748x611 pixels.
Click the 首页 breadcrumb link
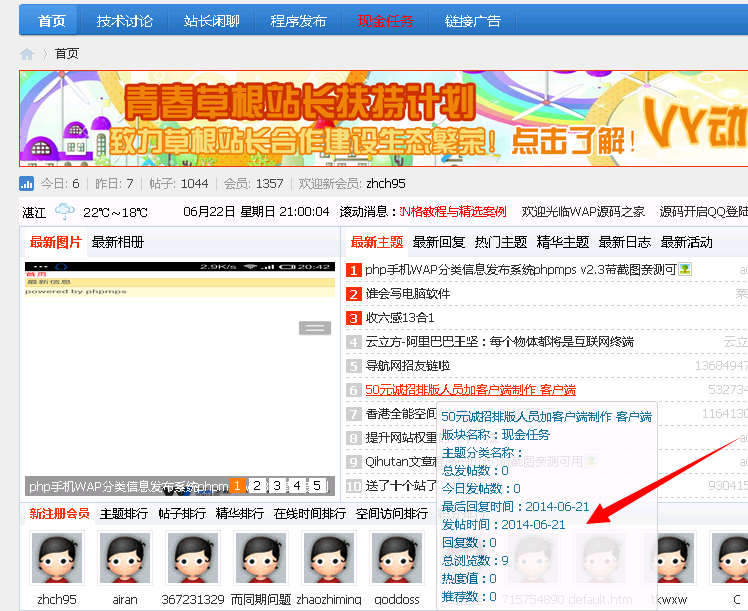pos(66,54)
